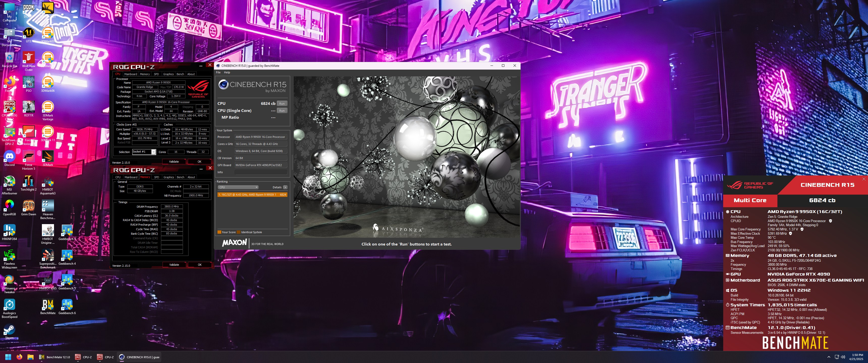
Task: Click the Cinebench rendered scene preview
Action: click(406, 157)
